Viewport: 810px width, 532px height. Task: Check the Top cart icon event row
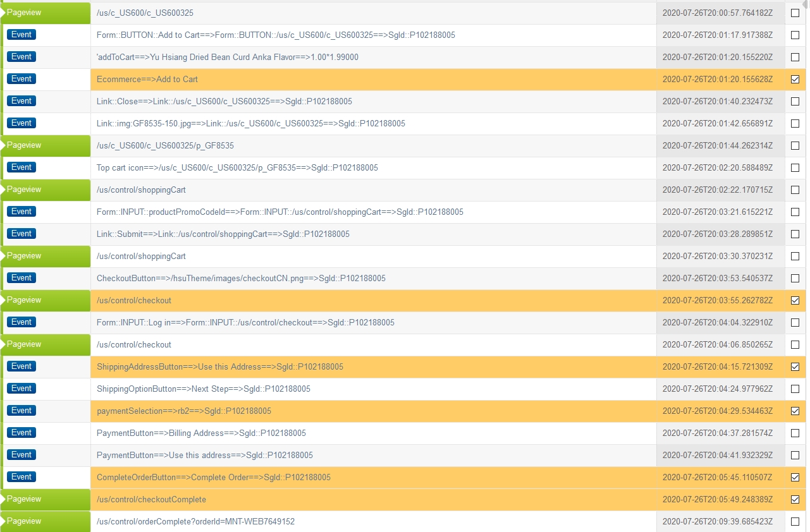[x=795, y=168]
